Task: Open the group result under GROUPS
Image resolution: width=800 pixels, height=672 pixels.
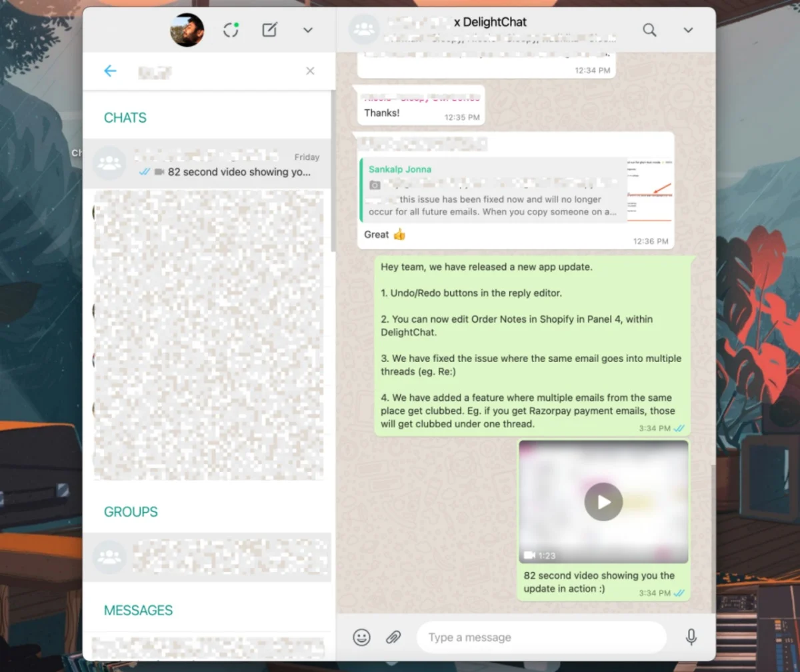Action: point(207,557)
